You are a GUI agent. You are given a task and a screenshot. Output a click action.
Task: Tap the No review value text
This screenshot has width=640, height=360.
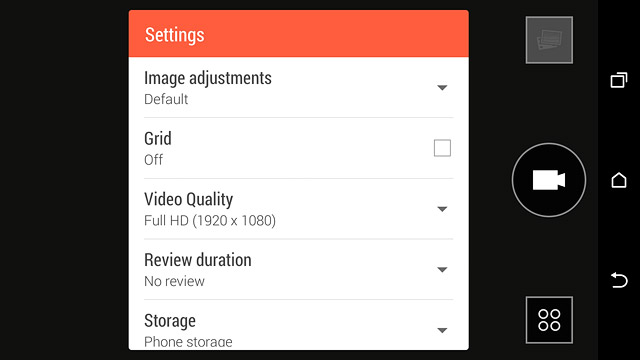click(174, 281)
